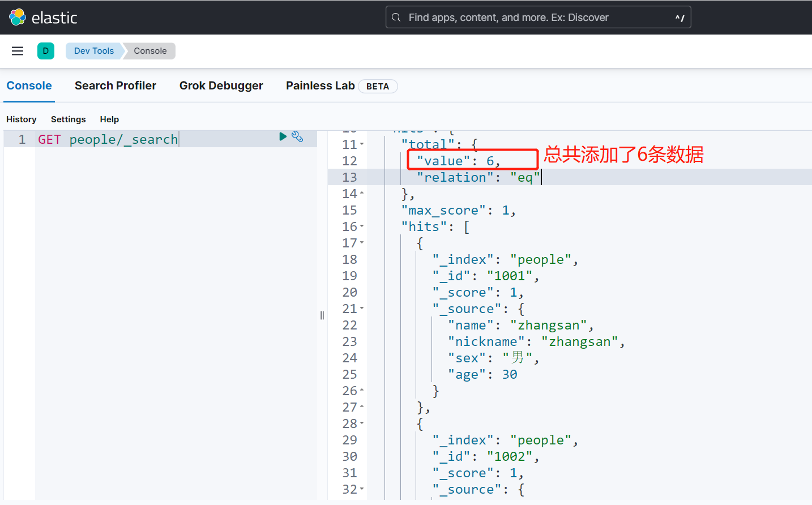Image resolution: width=812 pixels, height=505 pixels.
Task: Fold the object at line 28
Action: click(x=362, y=423)
